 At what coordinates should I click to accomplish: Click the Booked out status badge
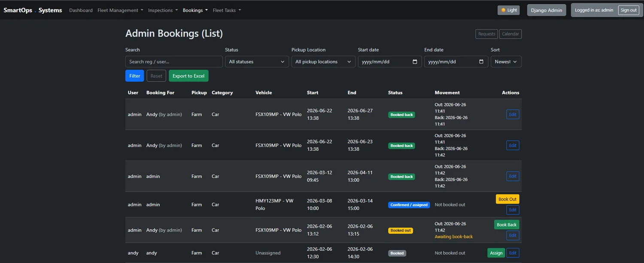[401, 231]
